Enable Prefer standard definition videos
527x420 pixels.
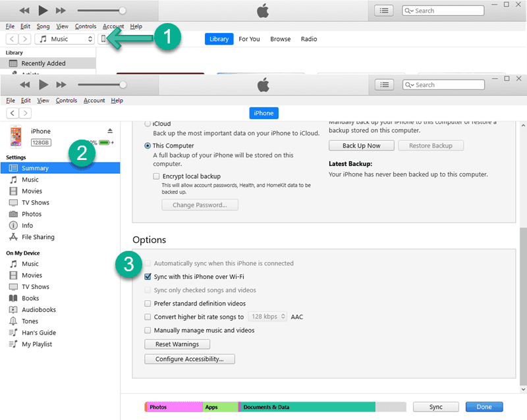coord(148,303)
